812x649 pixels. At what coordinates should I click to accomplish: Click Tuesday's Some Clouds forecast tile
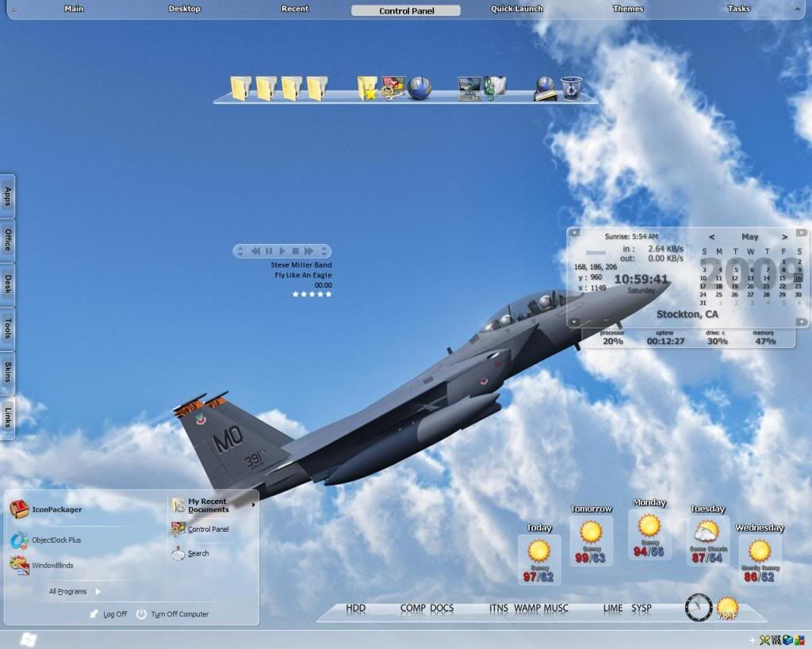708,540
